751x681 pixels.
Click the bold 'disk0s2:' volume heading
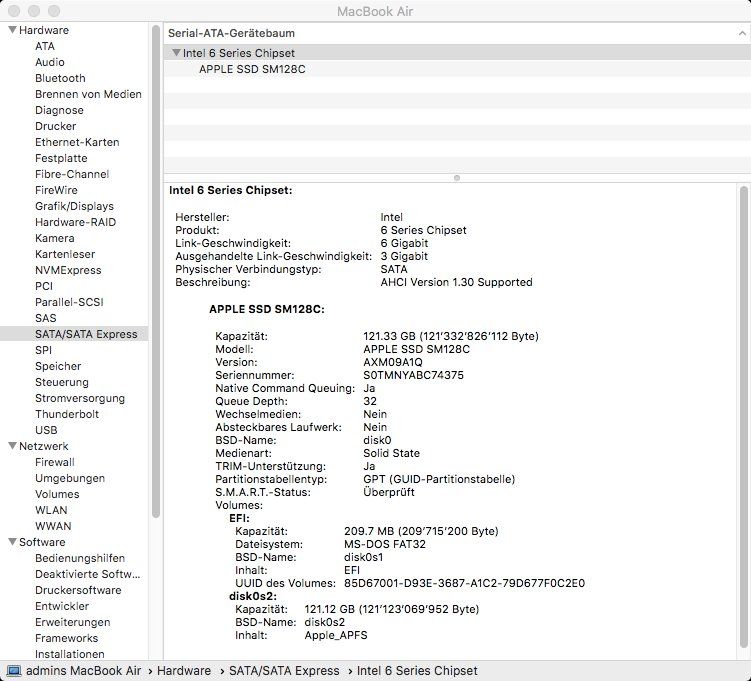(x=253, y=596)
